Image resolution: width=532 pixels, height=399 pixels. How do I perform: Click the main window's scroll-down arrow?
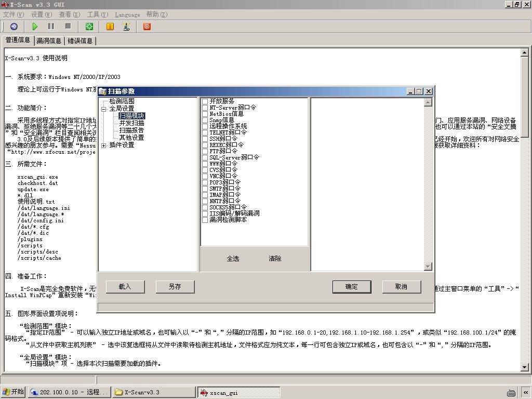(x=525, y=367)
